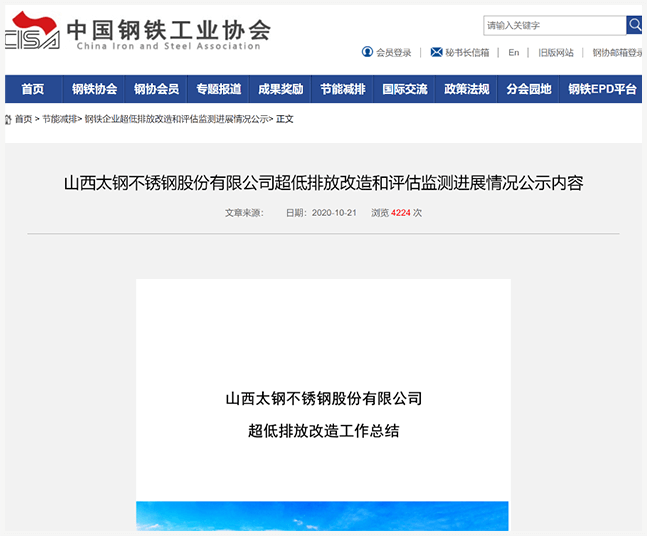Focus the keyword search input field
This screenshot has height=536, width=647.
pyautogui.click(x=555, y=26)
